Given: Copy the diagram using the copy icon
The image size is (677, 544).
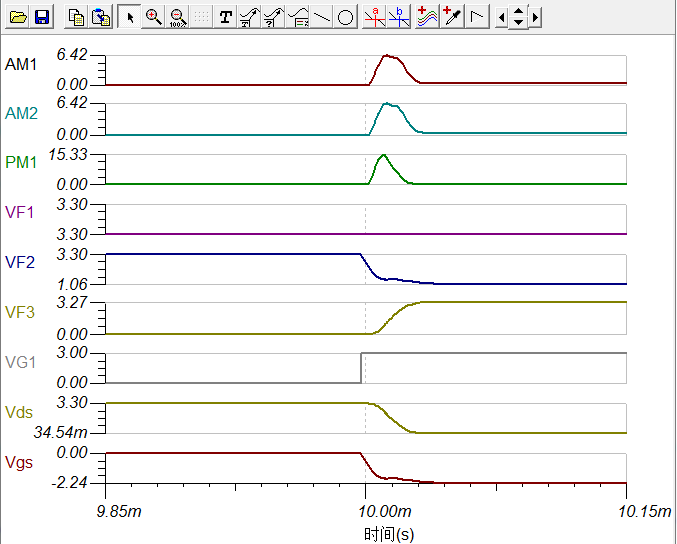Looking at the screenshot, I should (x=77, y=17).
